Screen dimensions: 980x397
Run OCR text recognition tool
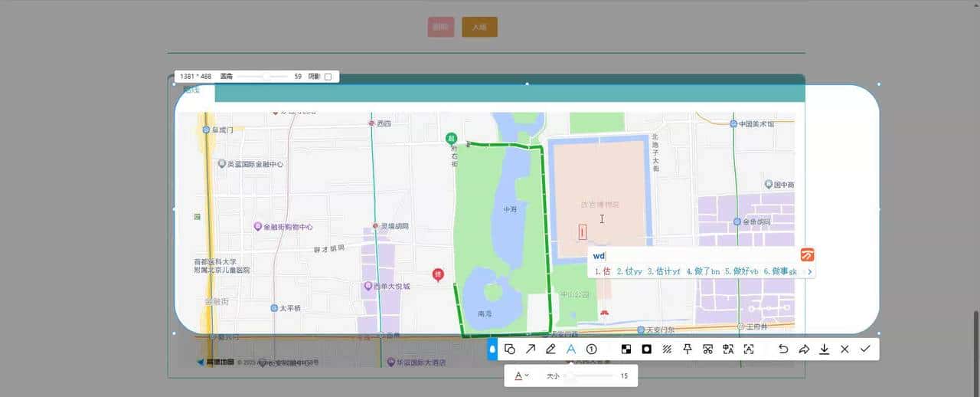pyautogui.click(x=749, y=349)
